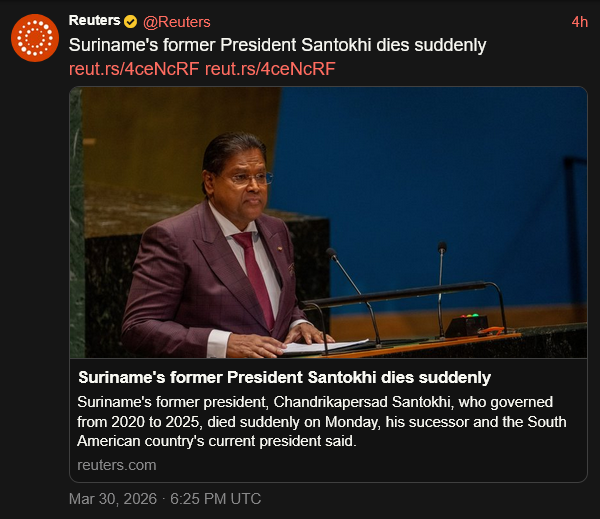The height and width of the screenshot is (519, 600).
Task: Click the 4h timestamp
Action: pos(579,21)
